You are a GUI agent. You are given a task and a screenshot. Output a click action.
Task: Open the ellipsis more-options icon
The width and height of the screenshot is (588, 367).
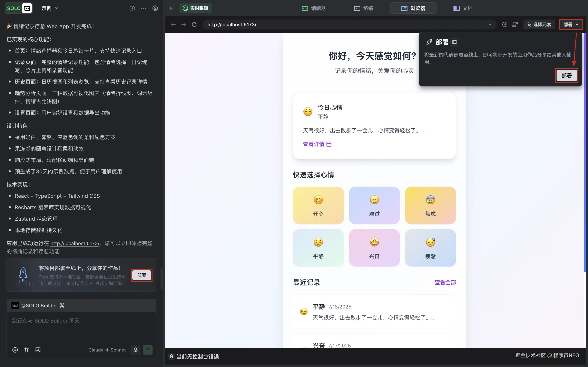[144, 8]
